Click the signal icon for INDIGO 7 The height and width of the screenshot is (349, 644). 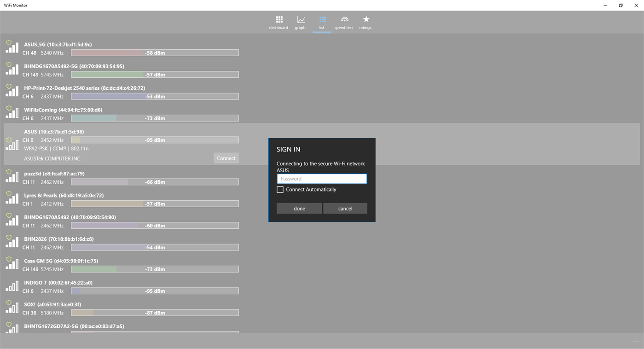tap(12, 286)
